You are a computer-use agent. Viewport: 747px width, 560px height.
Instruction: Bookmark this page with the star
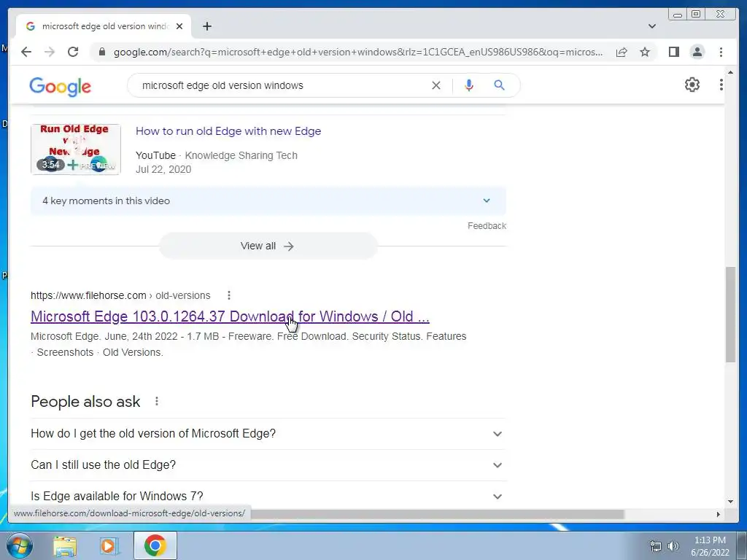645,52
